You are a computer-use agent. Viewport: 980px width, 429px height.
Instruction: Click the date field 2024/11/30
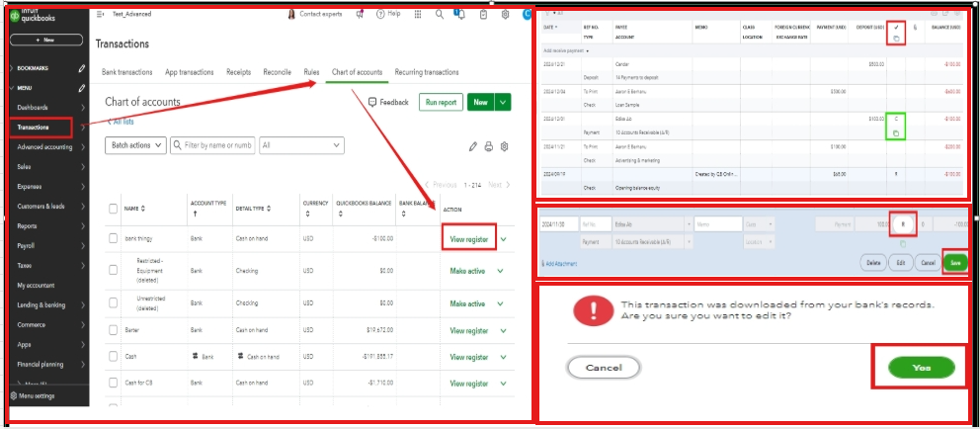[x=559, y=223]
